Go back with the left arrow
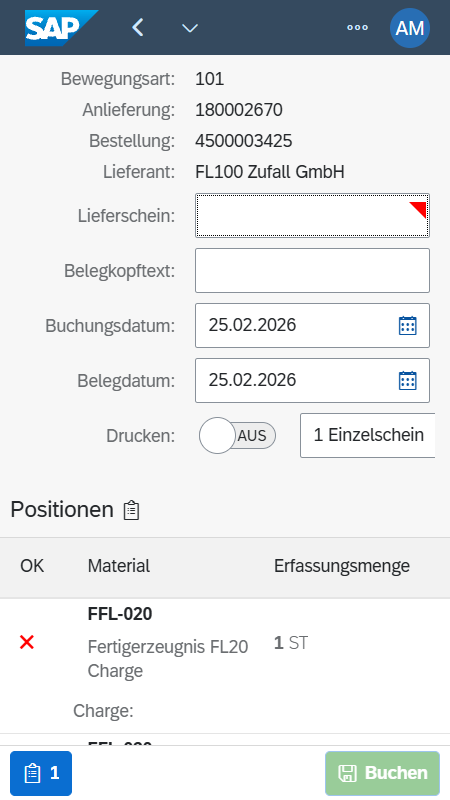Screen dimensions: 450x800 138,27
